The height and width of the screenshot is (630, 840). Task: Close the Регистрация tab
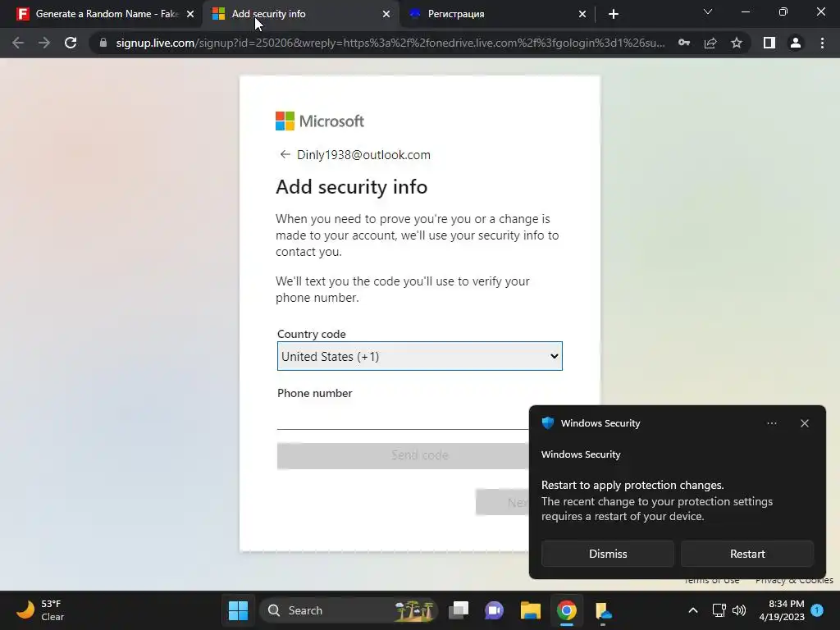pos(582,14)
